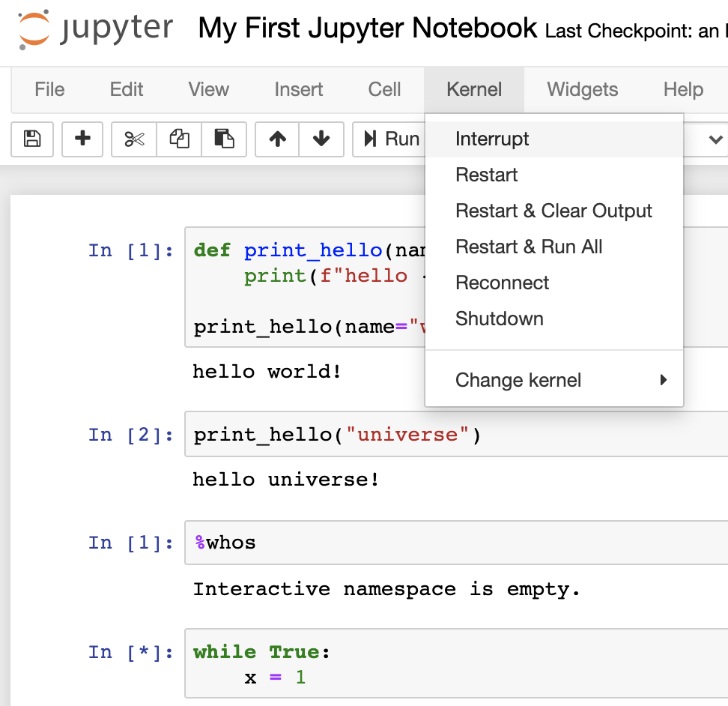Click the notebook title My First Jupyter Notebook
The width and height of the screenshot is (728, 706).
click(368, 28)
